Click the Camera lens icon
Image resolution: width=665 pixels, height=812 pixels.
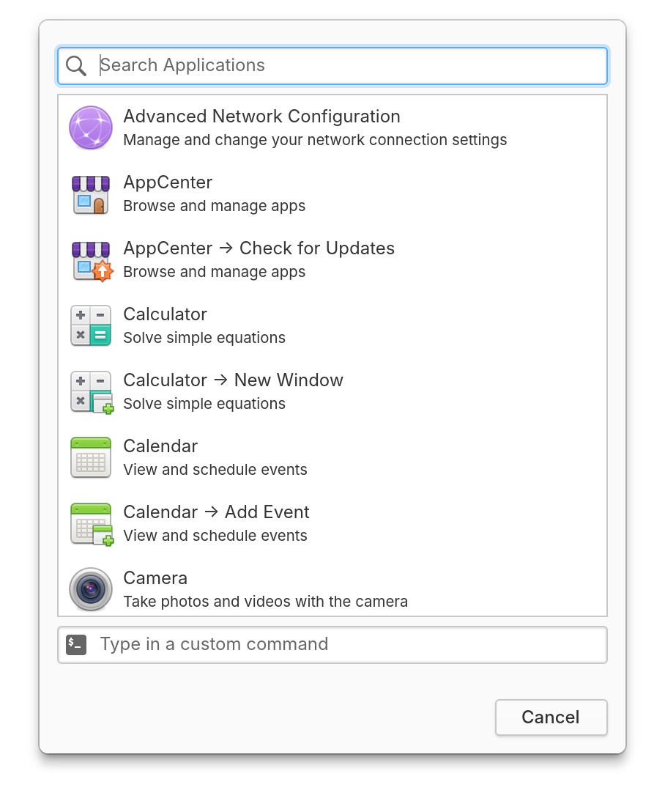point(91,589)
